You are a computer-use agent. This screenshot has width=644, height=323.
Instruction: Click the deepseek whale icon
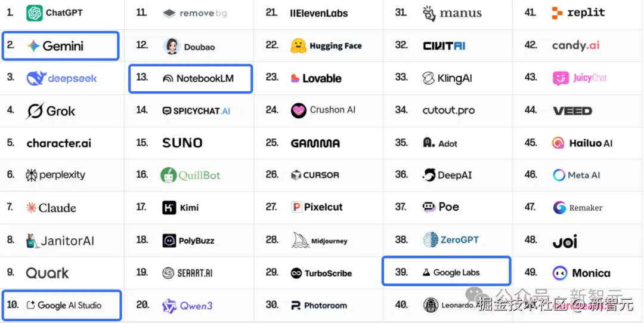(x=36, y=78)
